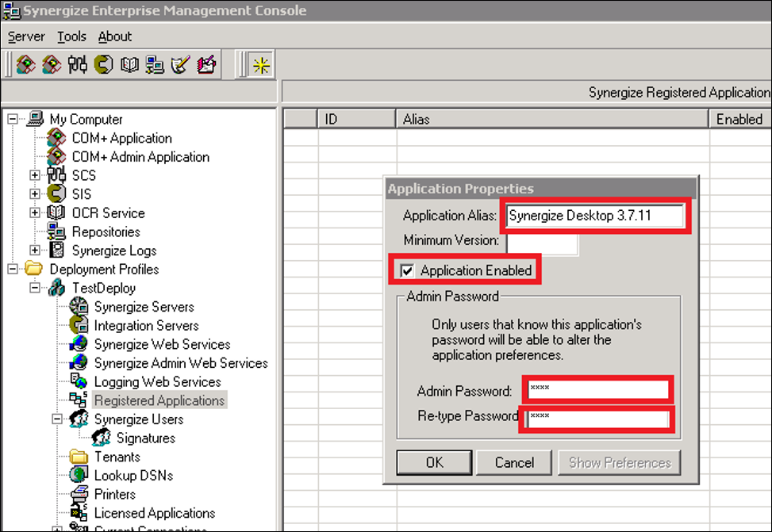Click the networked computers toolbar icon

pos(155,65)
